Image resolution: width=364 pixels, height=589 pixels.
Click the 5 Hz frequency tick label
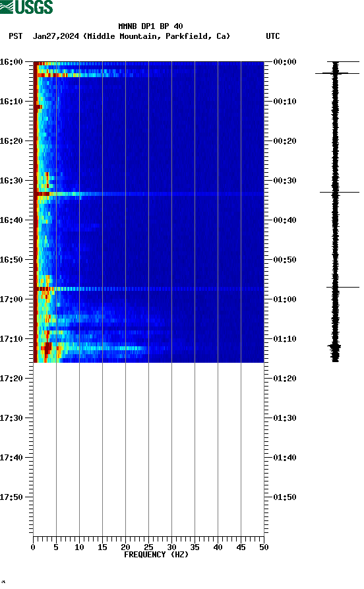[56, 547]
